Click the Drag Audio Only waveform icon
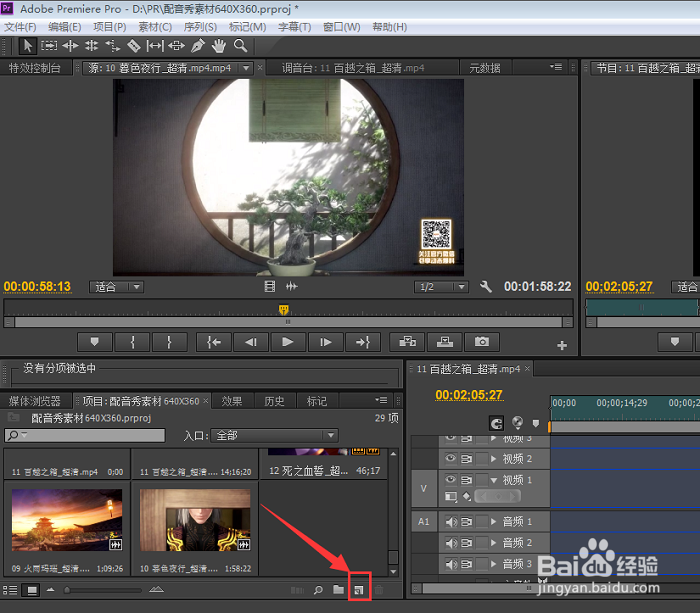 pos(292,287)
